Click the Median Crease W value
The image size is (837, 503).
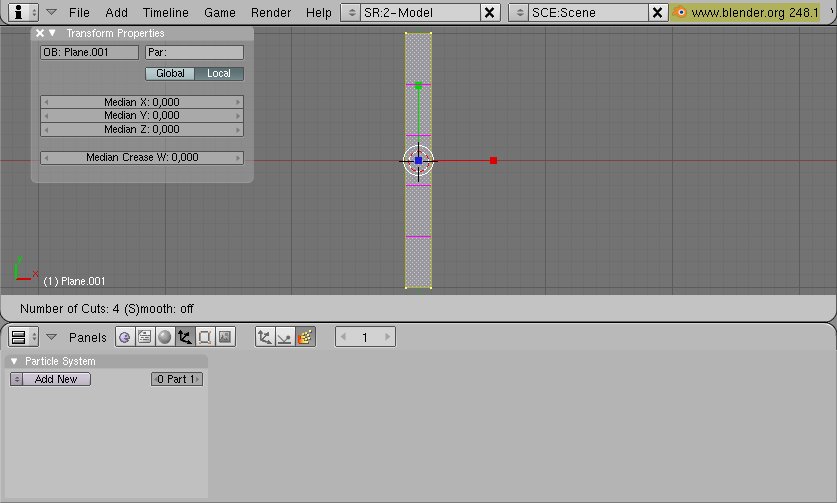[142, 158]
